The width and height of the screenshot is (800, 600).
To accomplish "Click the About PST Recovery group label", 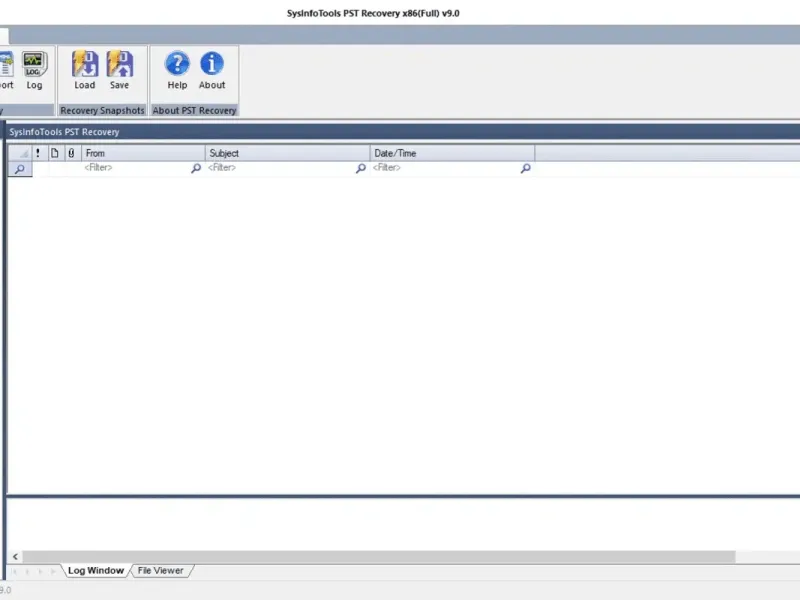I will (x=194, y=110).
